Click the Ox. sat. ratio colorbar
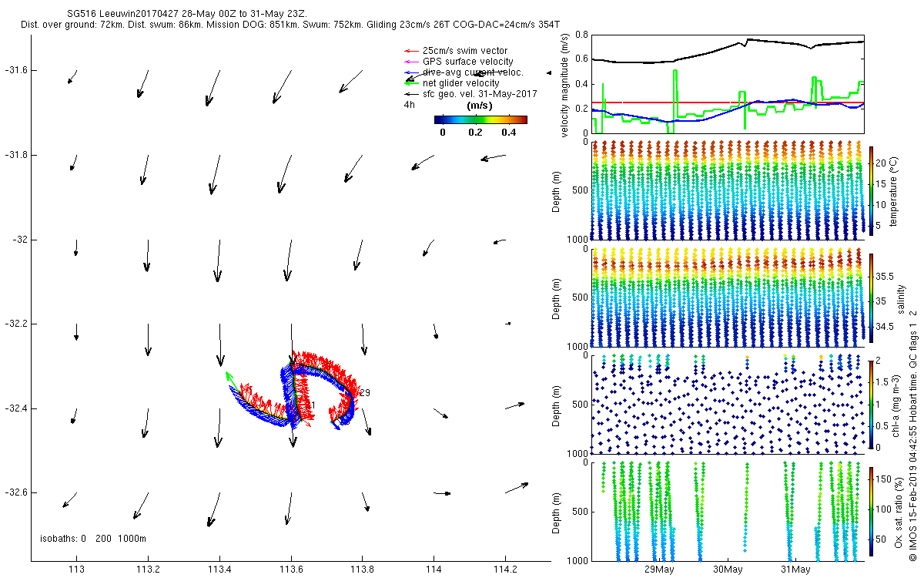 871,511
